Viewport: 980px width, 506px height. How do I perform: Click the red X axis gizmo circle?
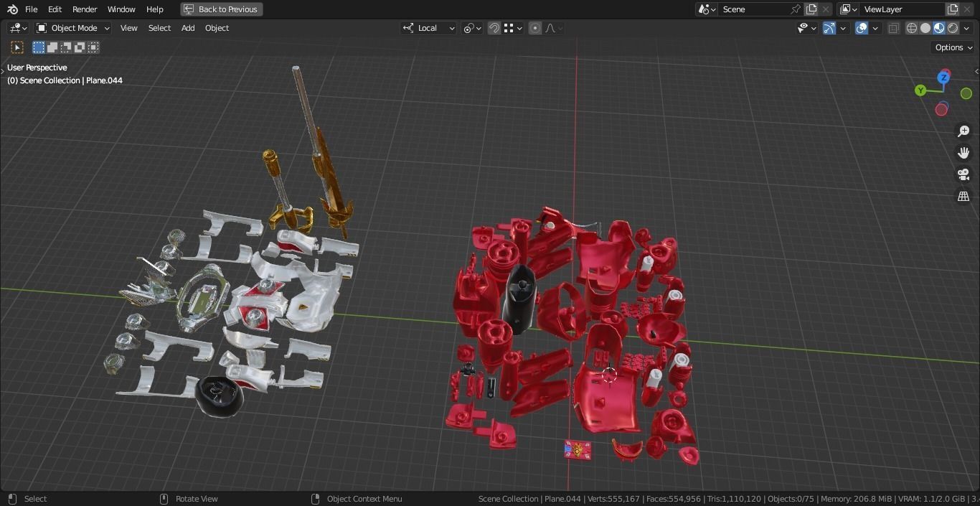click(941, 109)
